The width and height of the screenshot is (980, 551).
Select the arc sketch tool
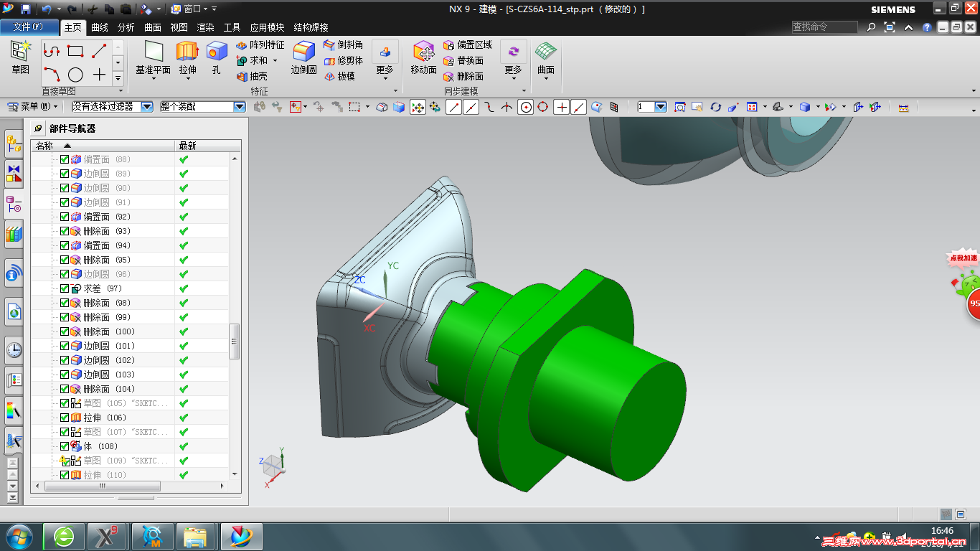pos(51,75)
